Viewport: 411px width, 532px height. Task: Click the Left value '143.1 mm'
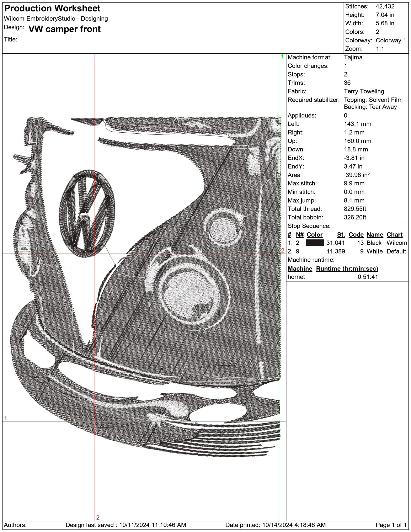coord(358,124)
